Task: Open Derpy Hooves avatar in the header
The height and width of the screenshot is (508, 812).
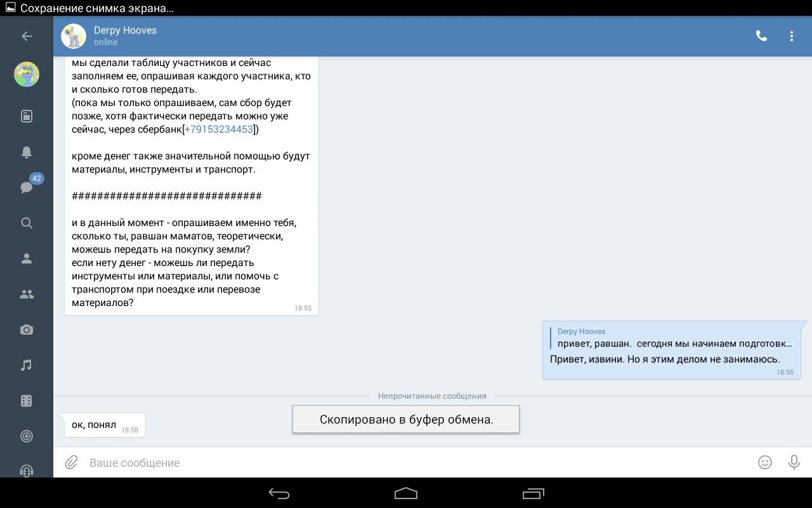Action: [x=74, y=36]
